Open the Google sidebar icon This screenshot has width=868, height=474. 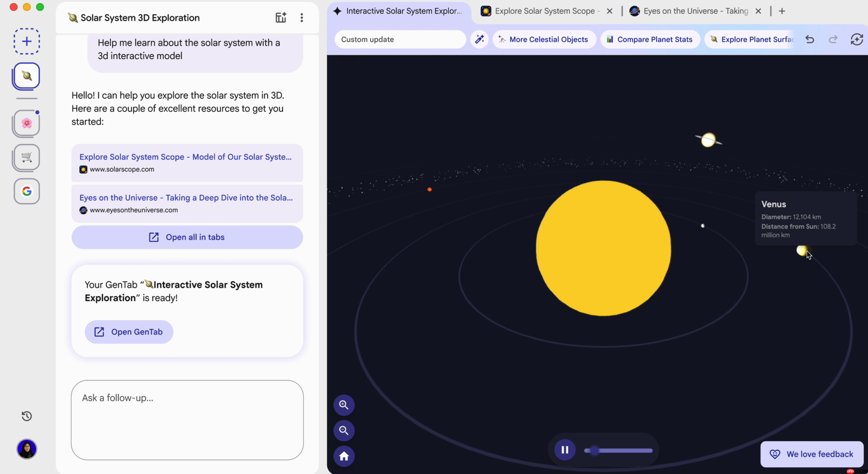point(27,191)
